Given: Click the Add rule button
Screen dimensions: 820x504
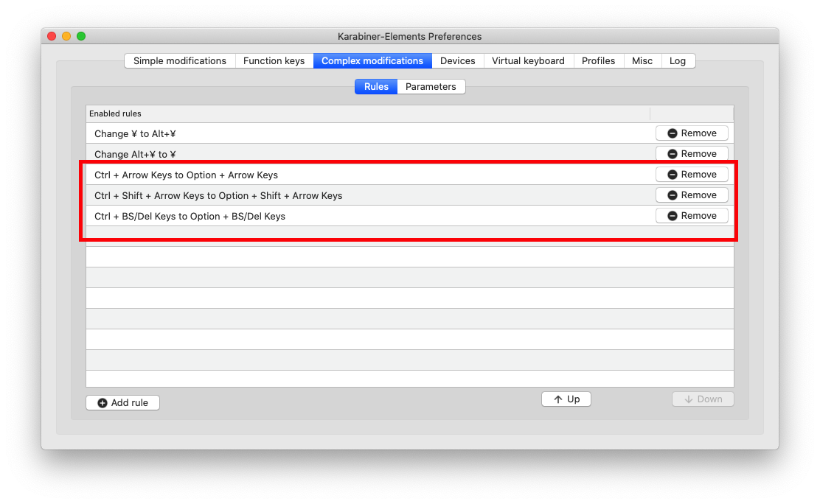Looking at the screenshot, I should click(123, 402).
